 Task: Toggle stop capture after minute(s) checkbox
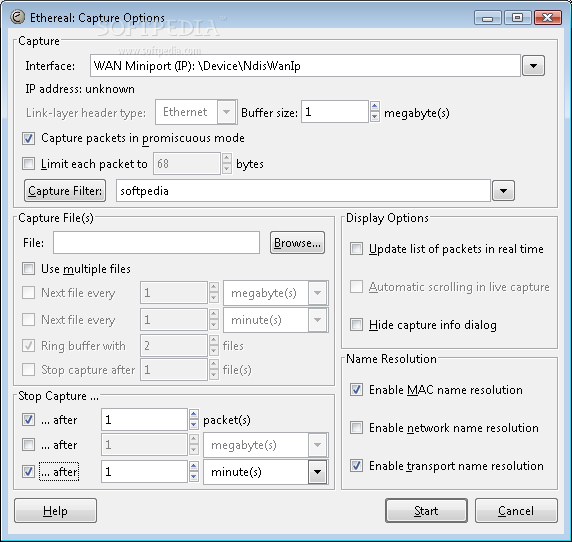28,472
